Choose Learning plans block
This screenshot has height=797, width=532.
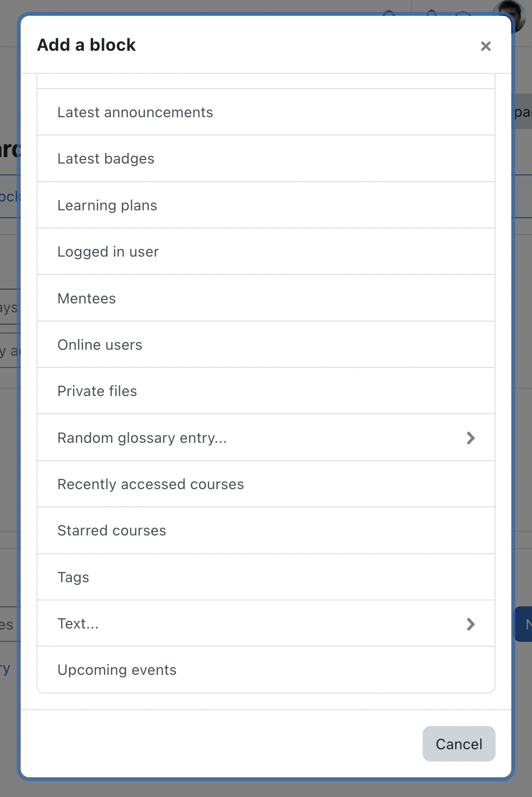(x=266, y=205)
